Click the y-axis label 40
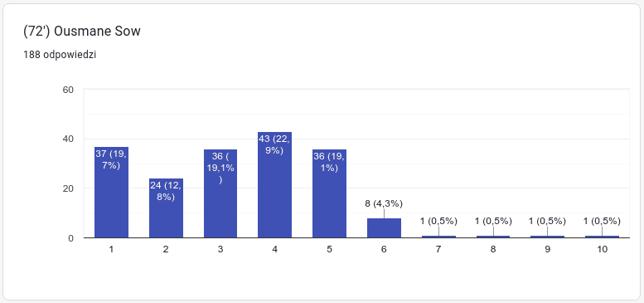Screen dimensions: 644x303 (x=68, y=139)
